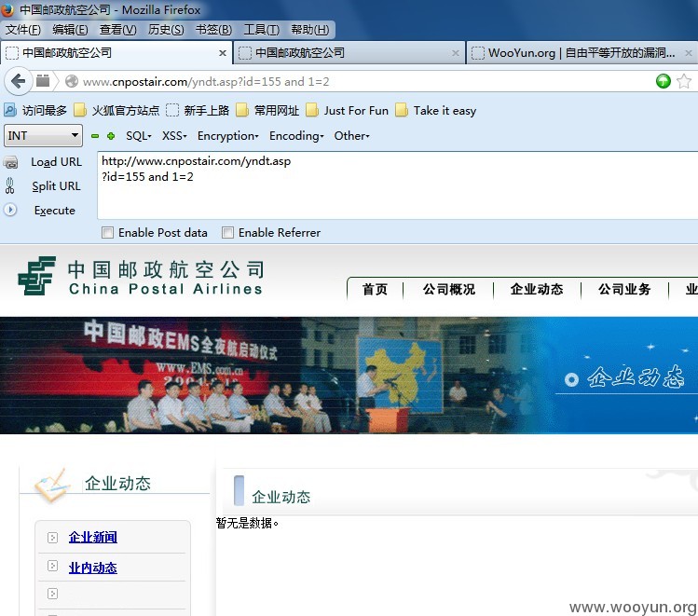Click the Load URL button
The image size is (698, 616).
pyautogui.click(x=56, y=162)
